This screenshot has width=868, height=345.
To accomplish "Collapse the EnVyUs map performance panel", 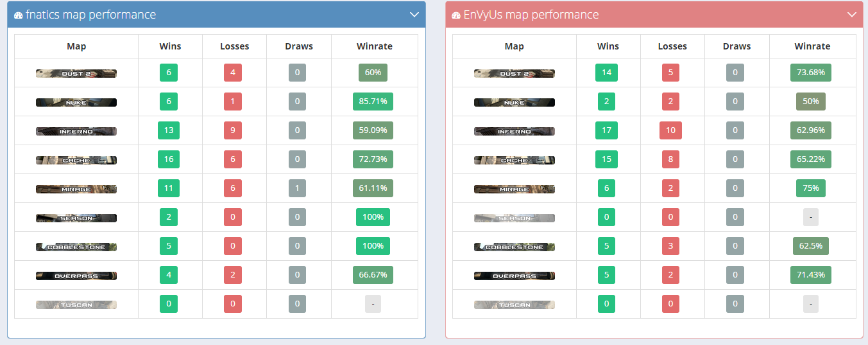I will click(852, 14).
